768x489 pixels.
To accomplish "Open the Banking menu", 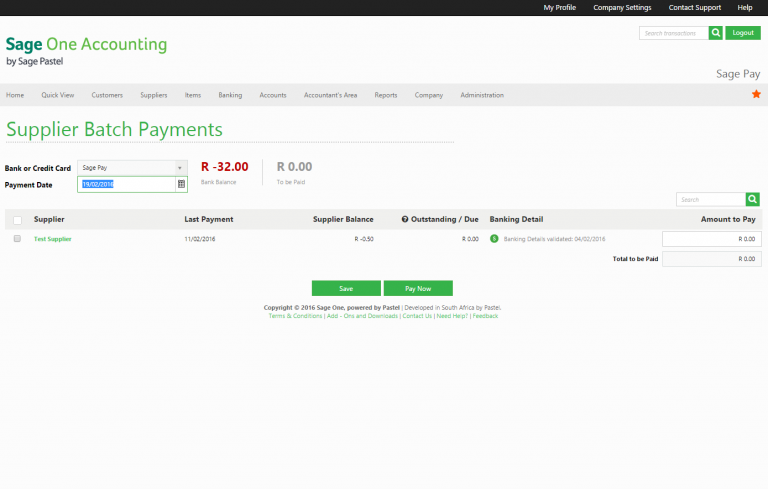I will [x=230, y=95].
